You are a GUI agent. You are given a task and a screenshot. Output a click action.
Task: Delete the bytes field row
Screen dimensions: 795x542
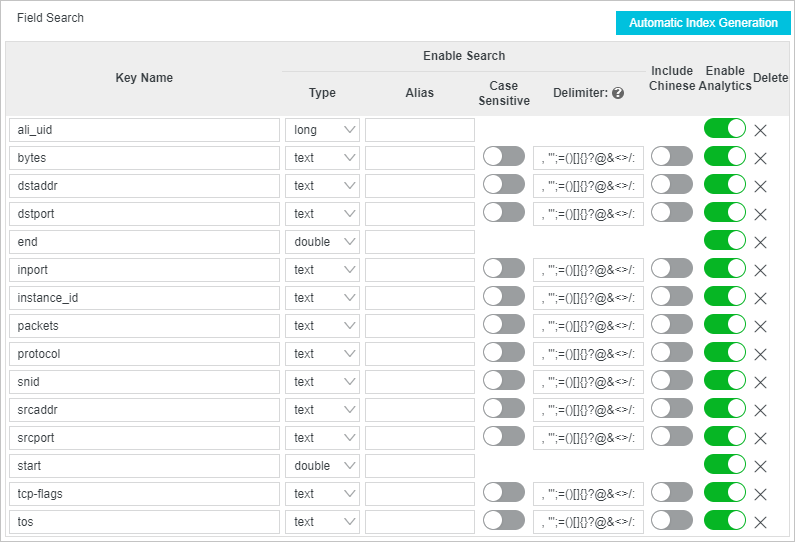pyautogui.click(x=760, y=158)
